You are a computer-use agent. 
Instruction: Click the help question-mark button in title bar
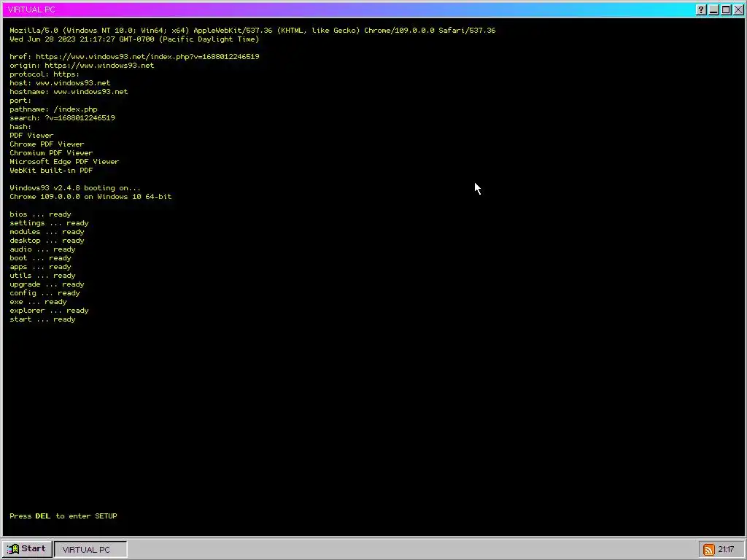(x=701, y=9)
